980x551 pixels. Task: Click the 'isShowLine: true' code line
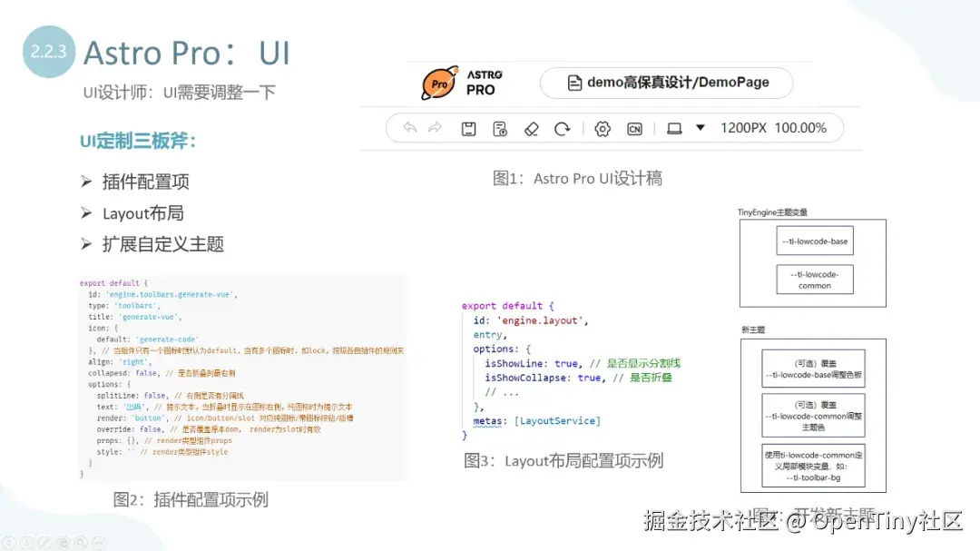583,363
